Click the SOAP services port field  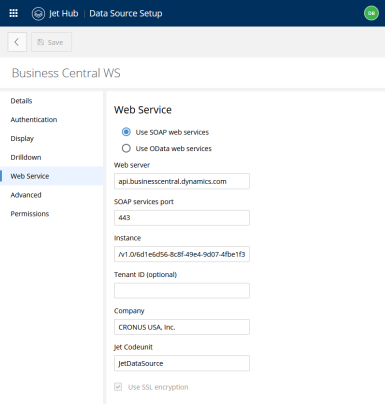coord(182,218)
